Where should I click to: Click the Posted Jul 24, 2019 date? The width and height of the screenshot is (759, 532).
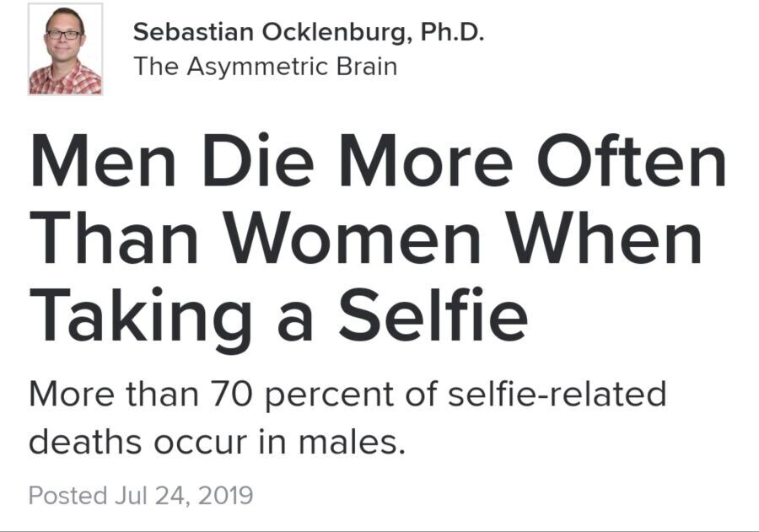141,496
